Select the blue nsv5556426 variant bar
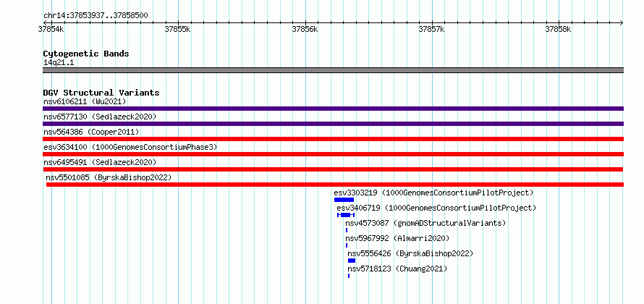The width and height of the screenshot is (644, 304). [x=352, y=261]
